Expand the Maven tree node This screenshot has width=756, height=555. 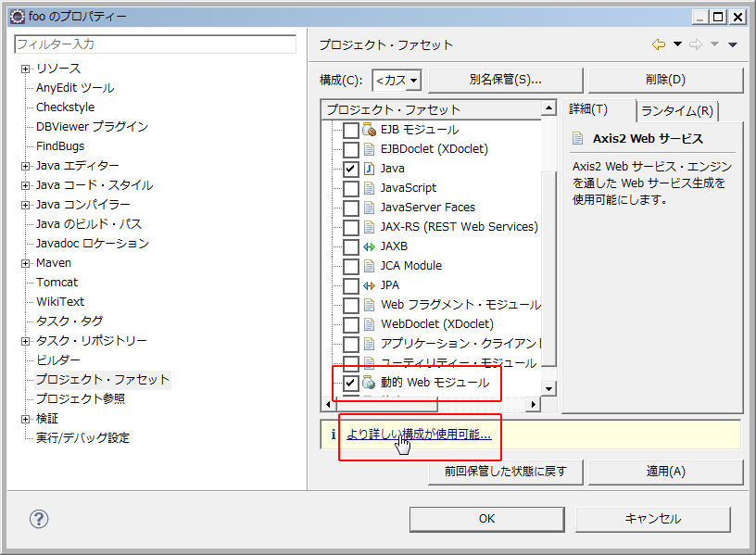[x=26, y=263]
